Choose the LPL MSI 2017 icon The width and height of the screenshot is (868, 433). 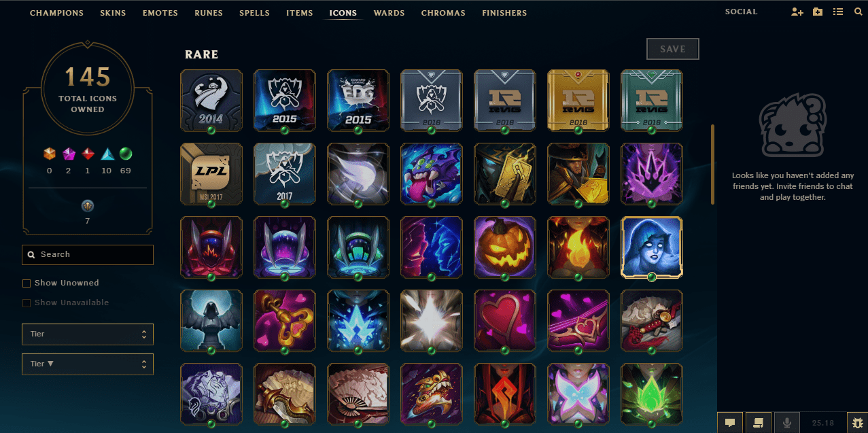211,173
